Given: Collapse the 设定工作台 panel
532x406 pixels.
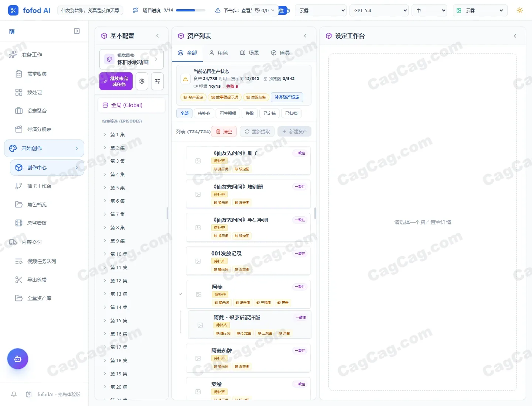Looking at the screenshot, I should pyautogui.click(x=515, y=36).
